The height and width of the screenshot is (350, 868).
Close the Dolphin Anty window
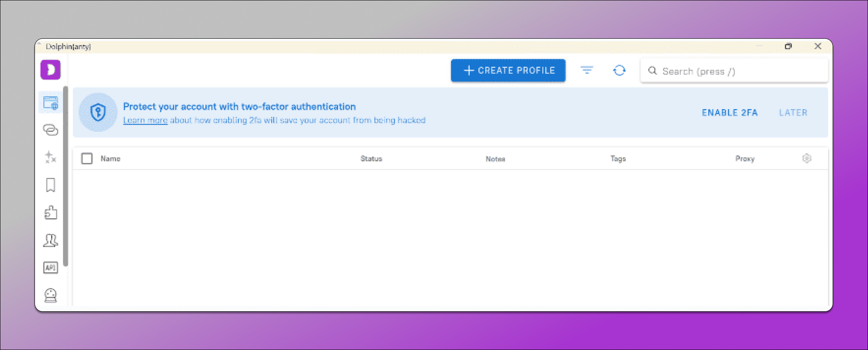[818, 46]
